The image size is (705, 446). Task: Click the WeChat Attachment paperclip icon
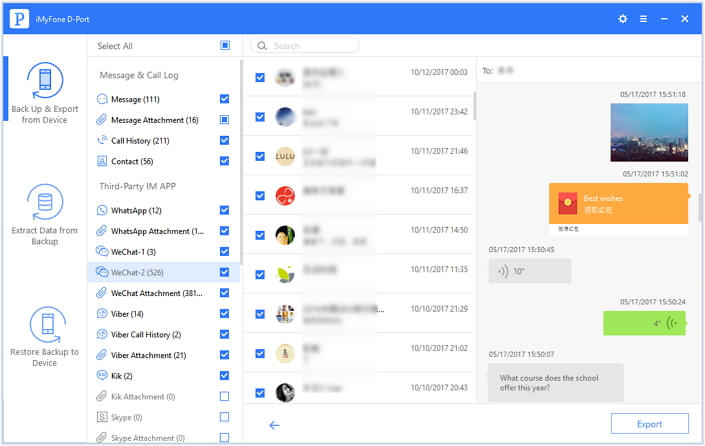click(x=102, y=293)
